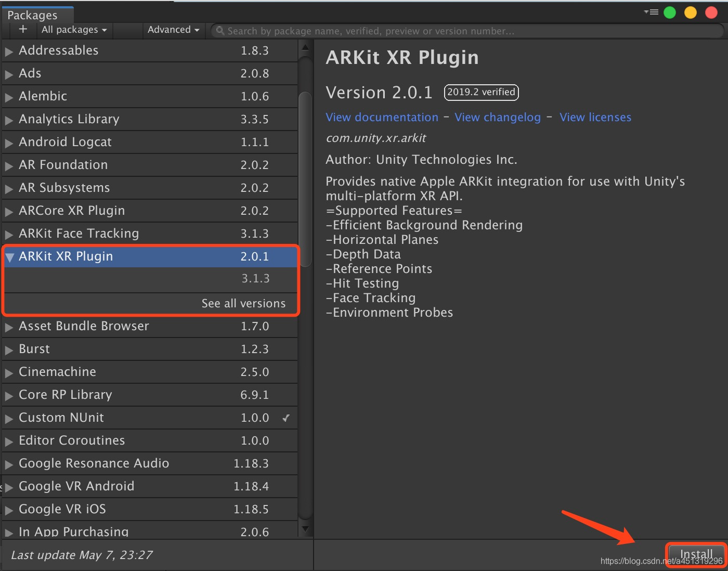Image resolution: width=728 pixels, height=571 pixels.
Task: Select the ARKit Face Tracking row
Action: pyautogui.click(x=151, y=233)
